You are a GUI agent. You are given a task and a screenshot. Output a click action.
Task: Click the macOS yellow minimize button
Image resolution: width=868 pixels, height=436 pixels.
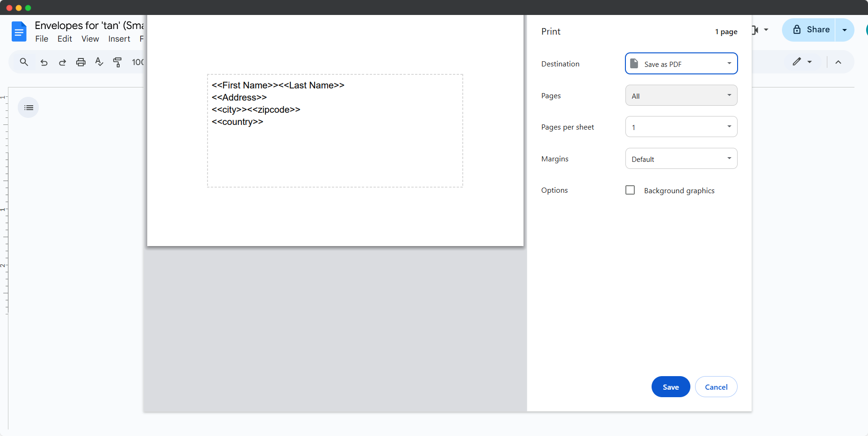coord(19,8)
